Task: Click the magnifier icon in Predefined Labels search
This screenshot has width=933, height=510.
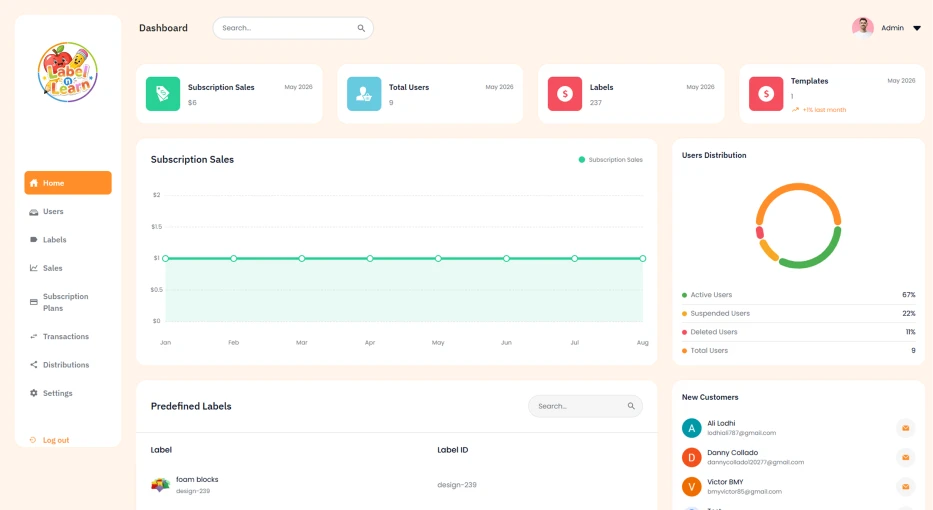Action: point(631,406)
